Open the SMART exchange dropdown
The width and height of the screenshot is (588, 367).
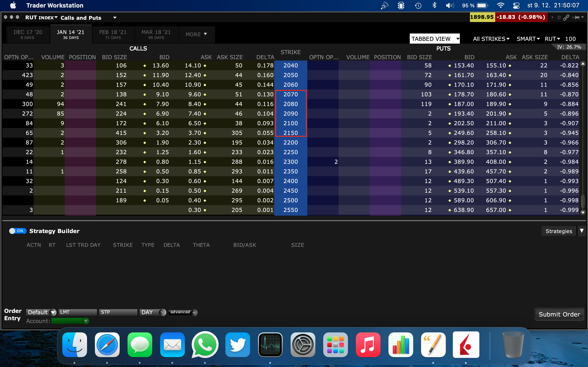(528, 39)
